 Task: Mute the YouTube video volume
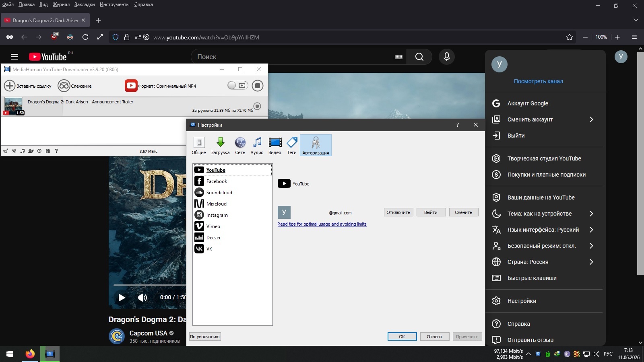[142, 297]
